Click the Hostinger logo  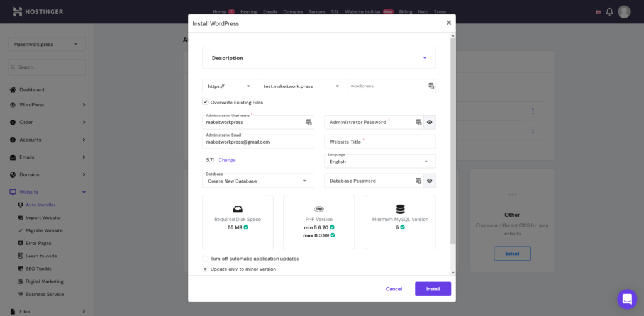[38, 11]
